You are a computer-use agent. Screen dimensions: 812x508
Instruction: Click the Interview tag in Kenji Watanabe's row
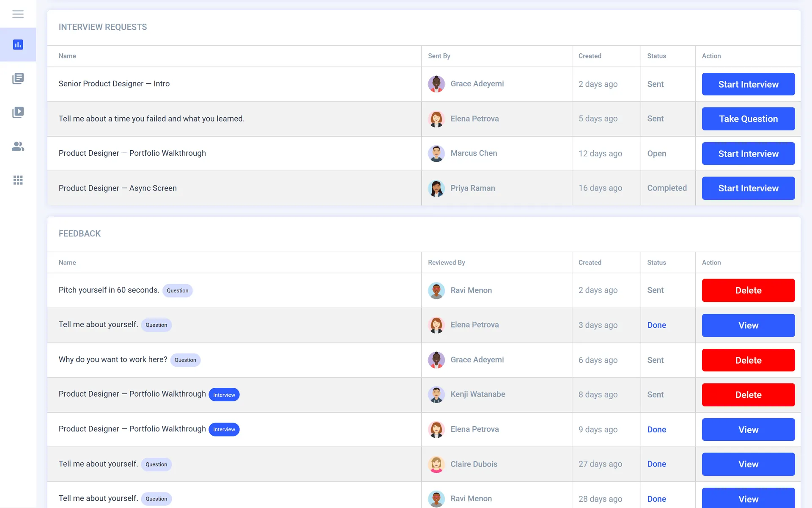coord(224,395)
